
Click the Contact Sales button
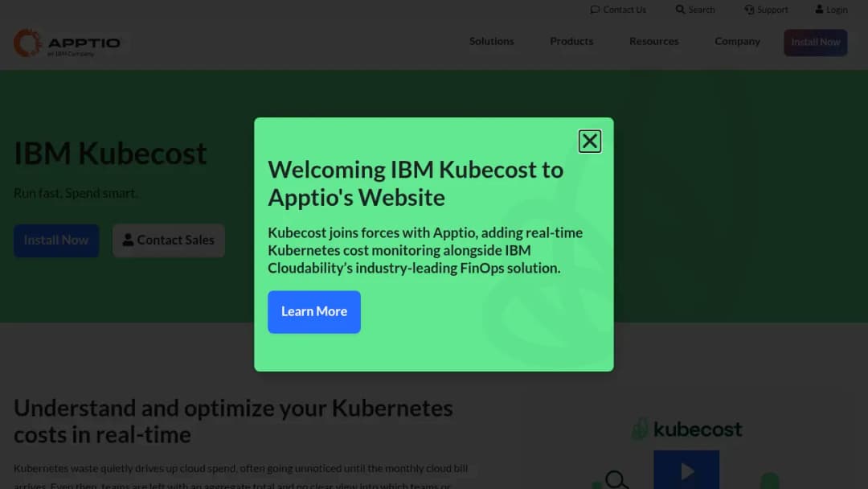(x=168, y=240)
